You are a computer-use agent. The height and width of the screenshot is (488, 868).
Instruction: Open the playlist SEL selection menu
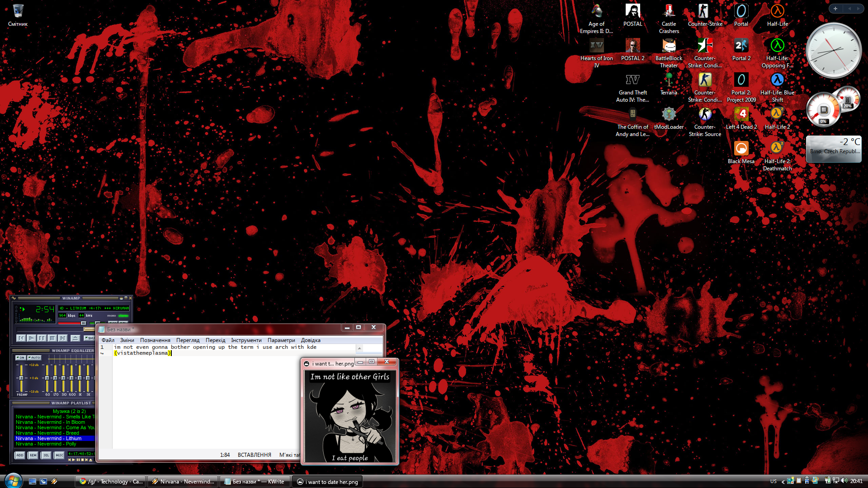tap(46, 455)
